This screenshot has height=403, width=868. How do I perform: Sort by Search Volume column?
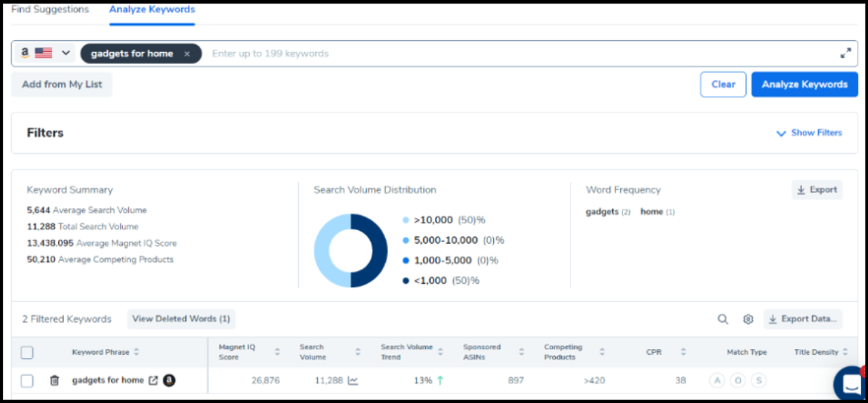tap(358, 352)
